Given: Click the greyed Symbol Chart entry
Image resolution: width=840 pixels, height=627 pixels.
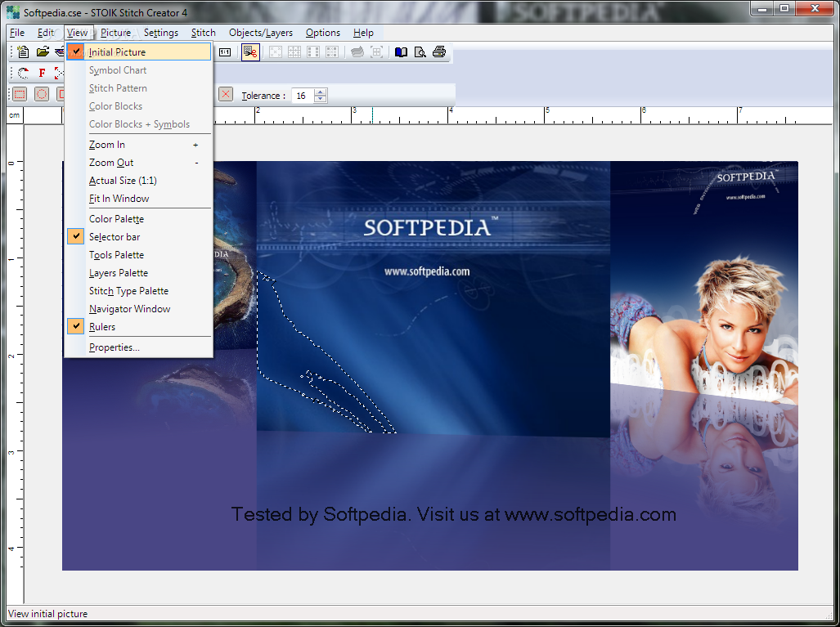Looking at the screenshot, I should pyautogui.click(x=138, y=70).
